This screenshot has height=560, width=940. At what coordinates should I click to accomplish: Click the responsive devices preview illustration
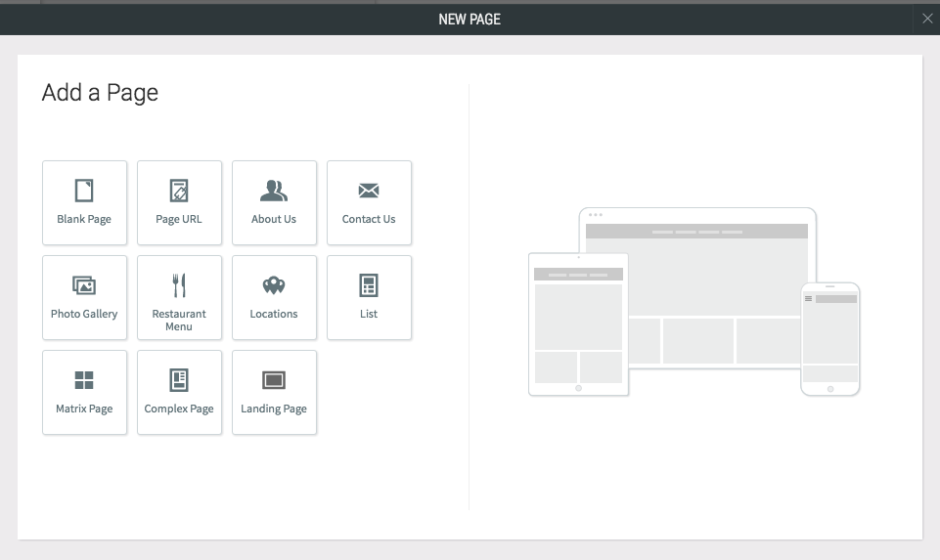click(694, 302)
